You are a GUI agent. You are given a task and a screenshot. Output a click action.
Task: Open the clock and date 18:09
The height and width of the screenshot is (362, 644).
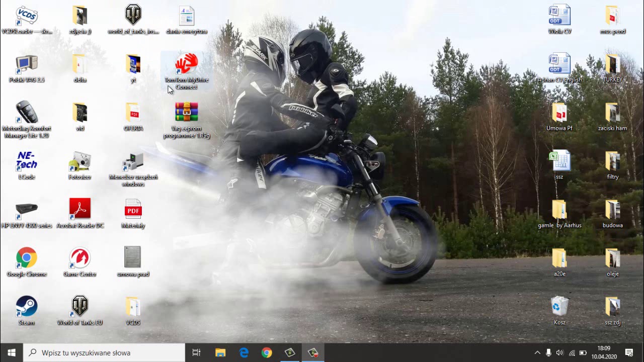click(604, 353)
